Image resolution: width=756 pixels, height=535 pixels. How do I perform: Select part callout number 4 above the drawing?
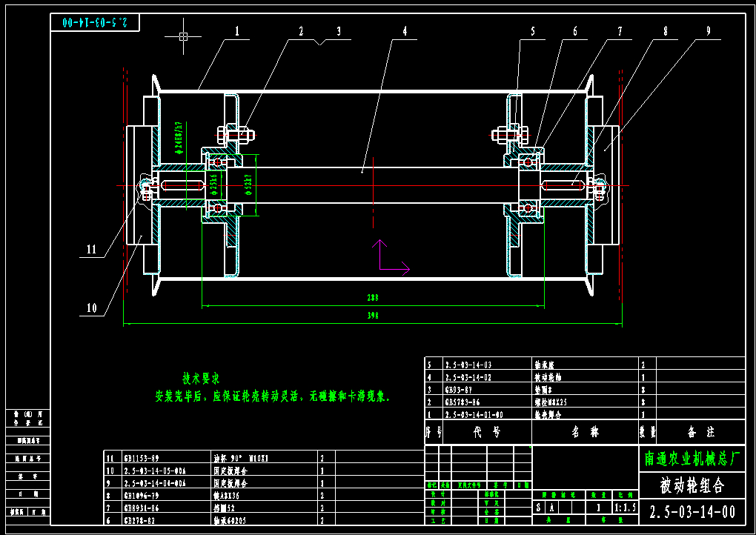[405, 32]
